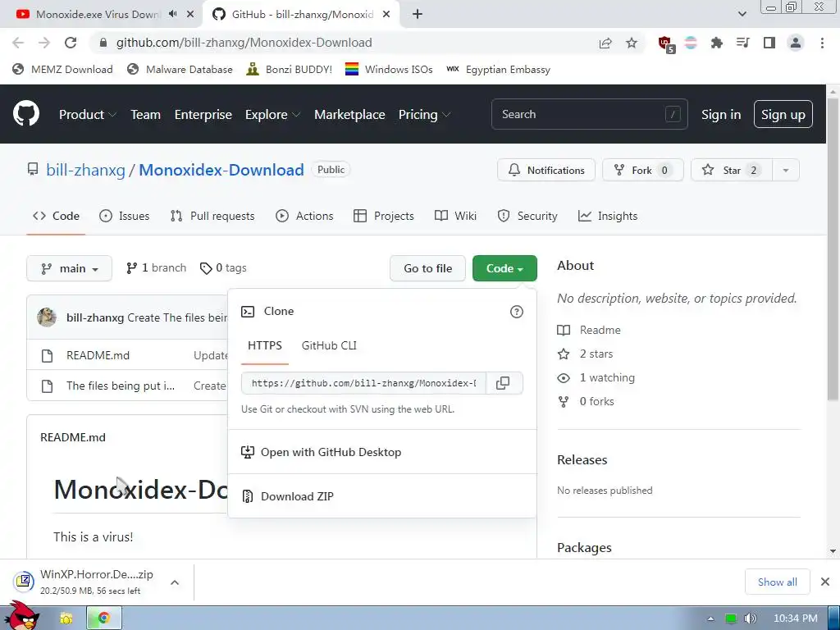Close the GitHub browser tab
840x630 pixels.
click(386, 14)
